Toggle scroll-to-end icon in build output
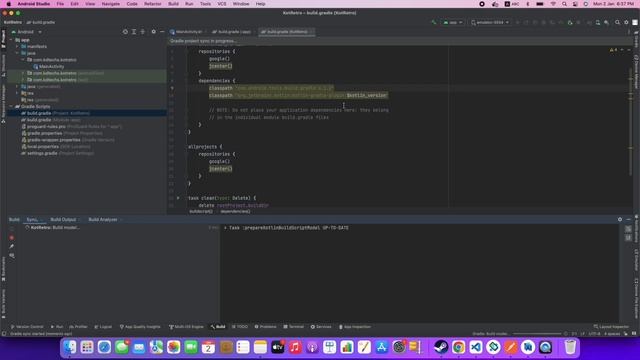Viewport: 640px width, 360px height. [628, 238]
